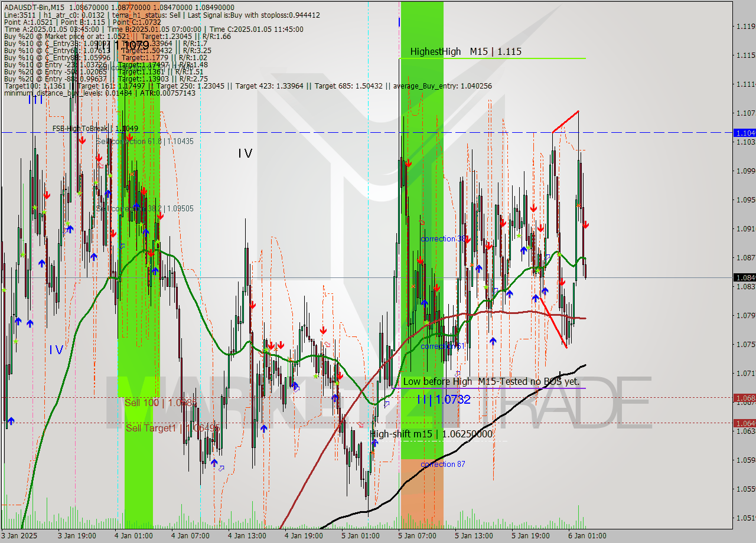Click the black 1.084 current price tag
This screenshot has width=756, height=543.
pyautogui.click(x=744, y=277)
